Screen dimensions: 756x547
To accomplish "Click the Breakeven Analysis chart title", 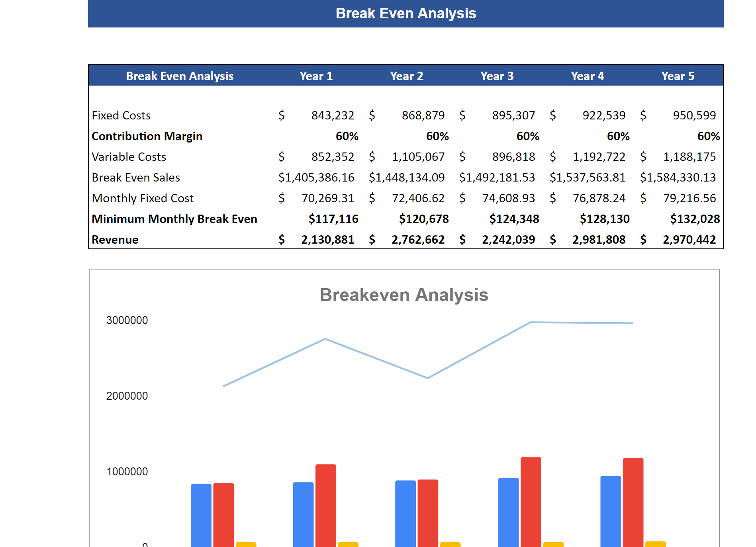I will tap(404, 295).
